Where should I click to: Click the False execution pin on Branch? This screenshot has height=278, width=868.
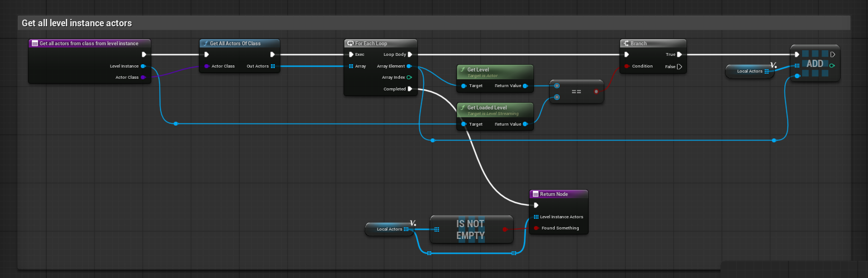coord(679,66)
